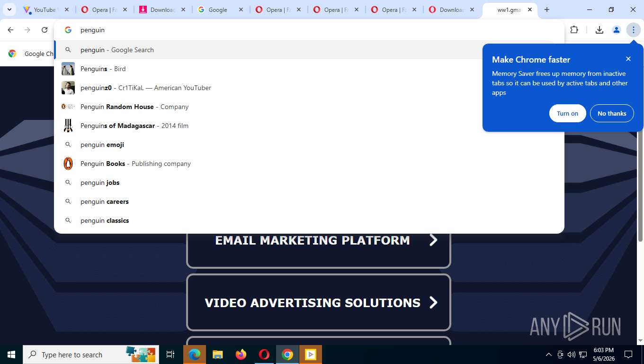Screen dimensions: 644x364
Task: Click search icon beside penguin classics
Action: (68, 220)
